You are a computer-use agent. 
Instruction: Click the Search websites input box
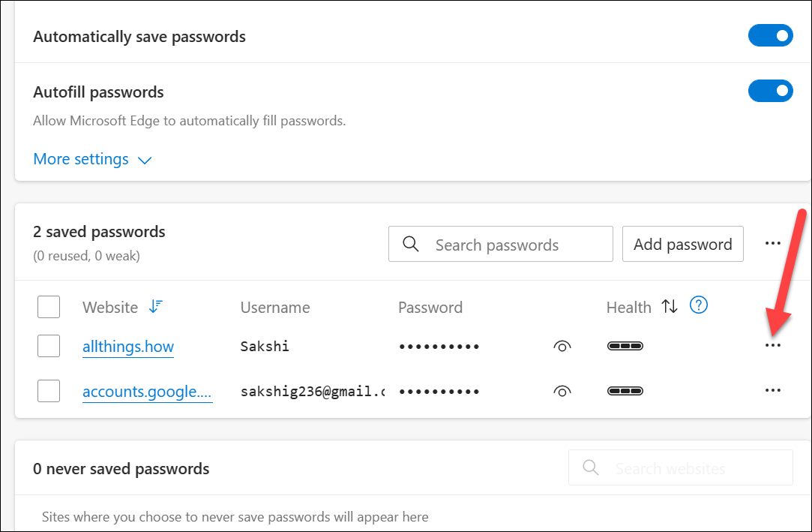(681, 467)
